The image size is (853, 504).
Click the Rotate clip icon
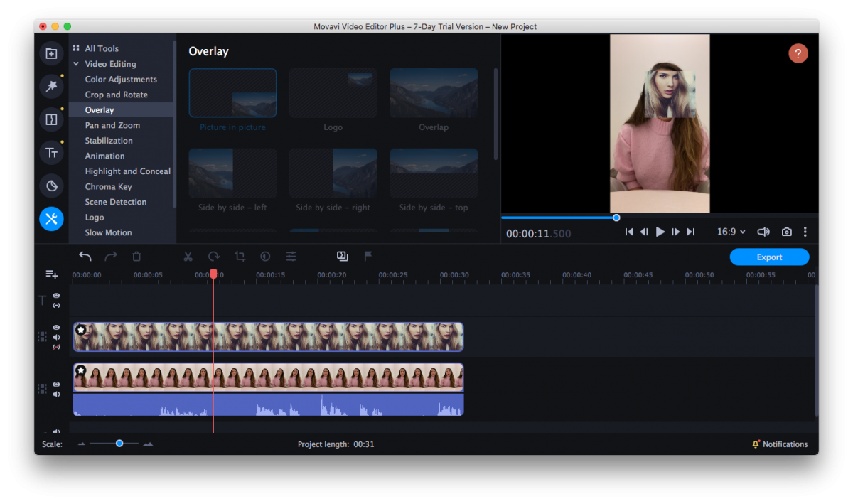pos(213,256)
